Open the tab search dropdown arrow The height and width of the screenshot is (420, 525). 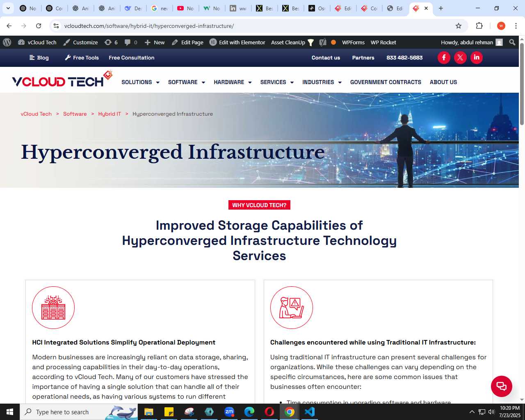pos(8,8)
